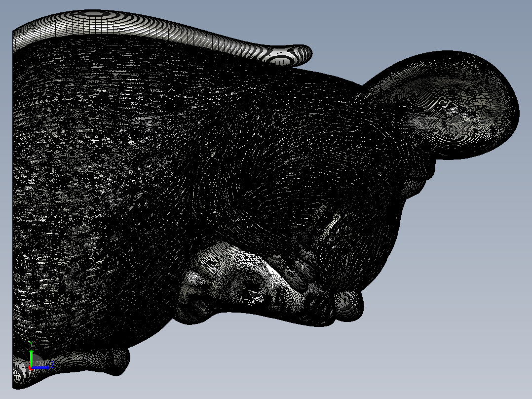Select the red X axis origin dot

pos(31,368)
